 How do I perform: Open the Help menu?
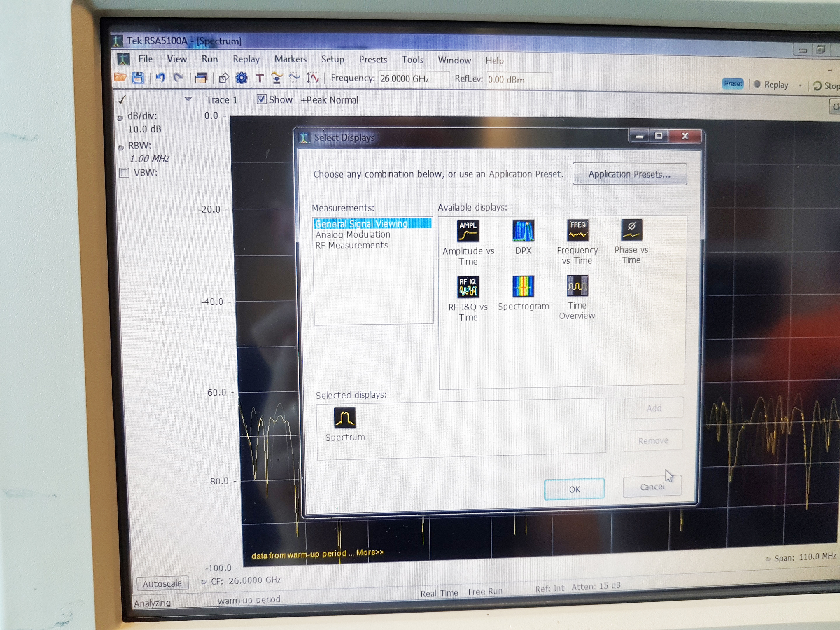[494, 60]
